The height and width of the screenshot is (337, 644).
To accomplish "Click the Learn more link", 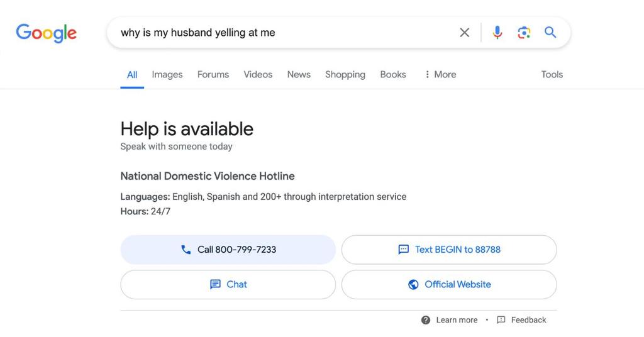I will pos(449,320).
